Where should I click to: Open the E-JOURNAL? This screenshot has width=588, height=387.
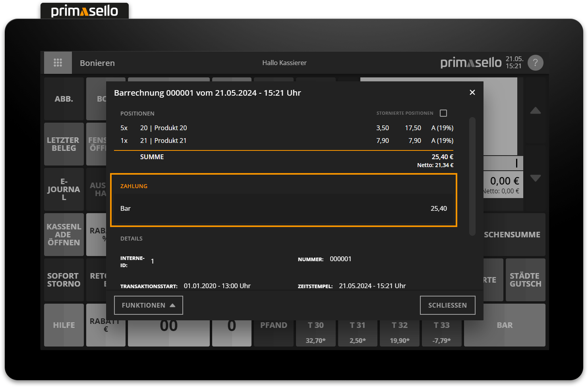click(64, 189)
